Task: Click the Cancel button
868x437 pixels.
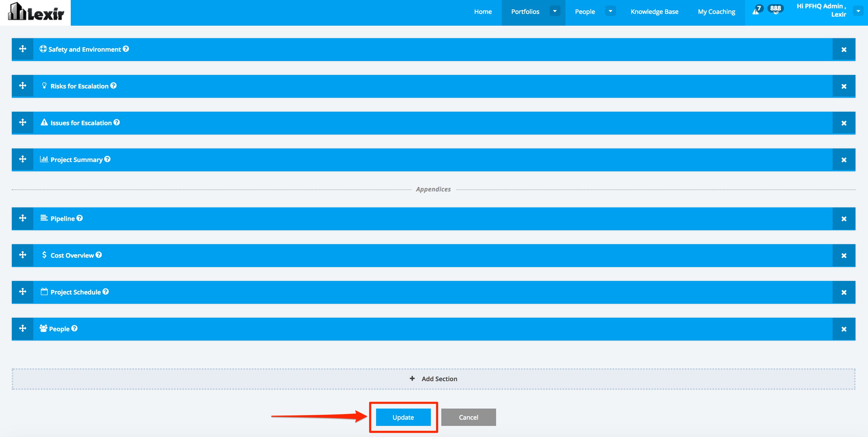Action: coord(468,417)
